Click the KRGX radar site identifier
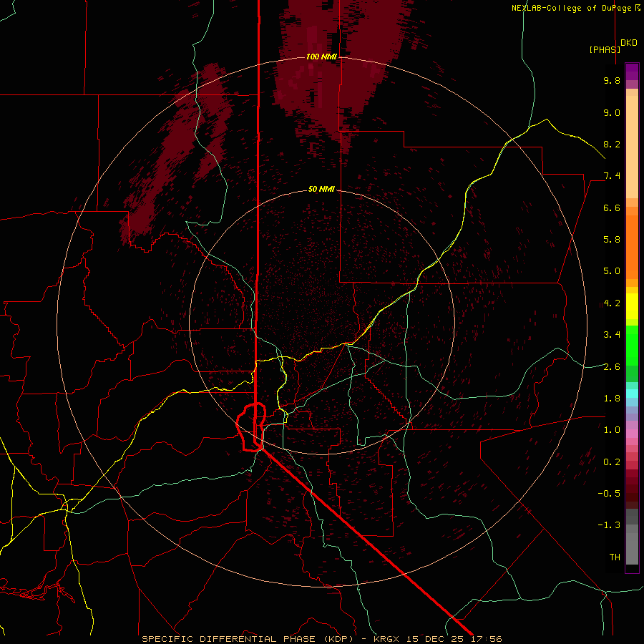The height and width of the screenshot is (644, 644). [x=386, y=639]
